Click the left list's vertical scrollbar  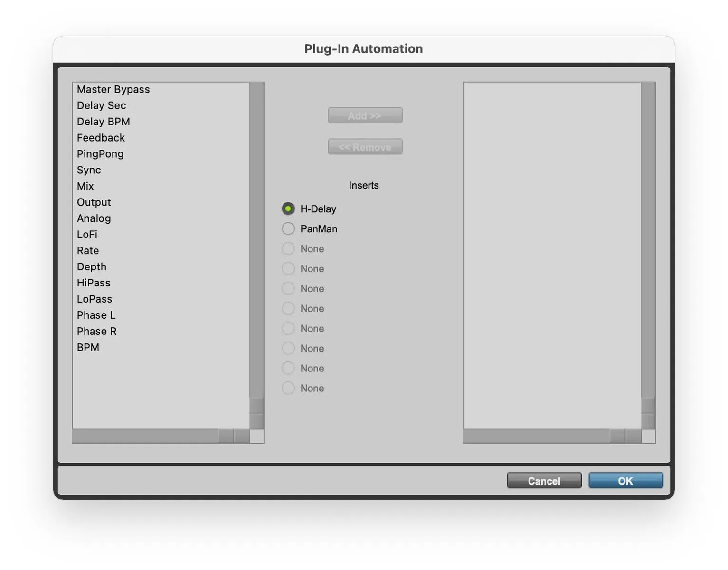(256, 237)
